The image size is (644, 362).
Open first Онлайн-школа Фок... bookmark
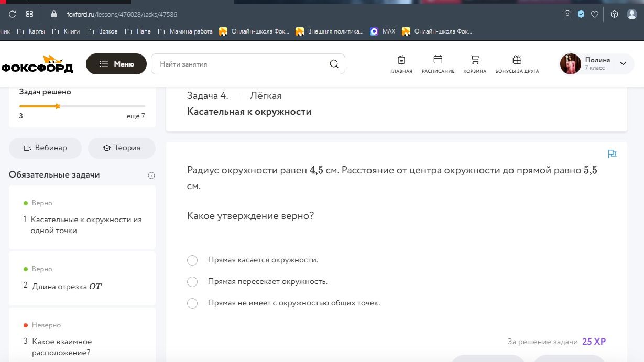[x=254, y=31]
